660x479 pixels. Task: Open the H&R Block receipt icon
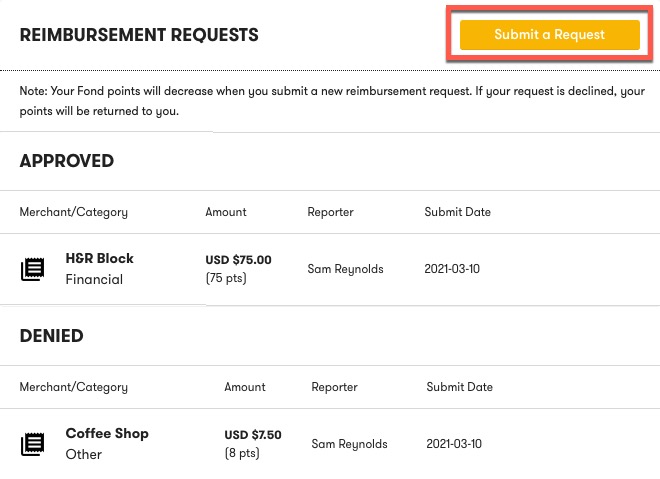[x=32, y=269]
